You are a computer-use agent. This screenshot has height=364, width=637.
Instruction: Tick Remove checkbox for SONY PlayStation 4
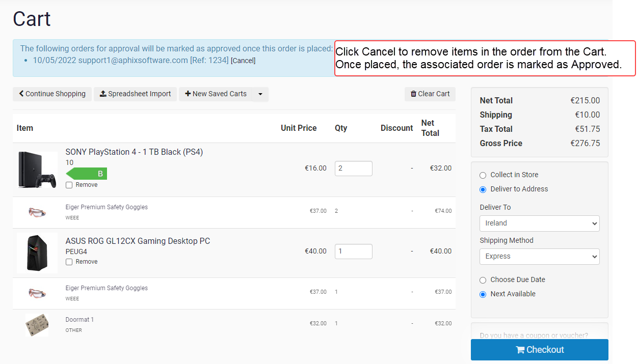click(69, 185)
